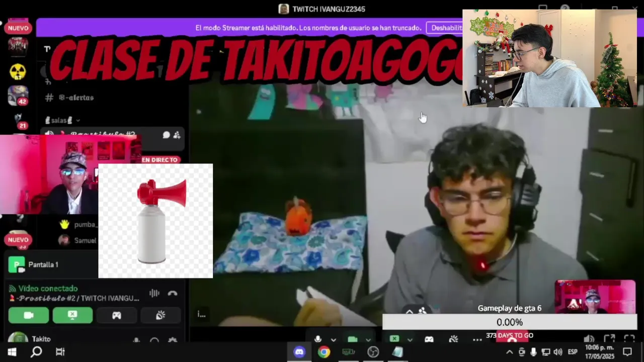Click the i... label on the video tile
The height and width of the screenshot is (362, 644).
pos(201,314)
